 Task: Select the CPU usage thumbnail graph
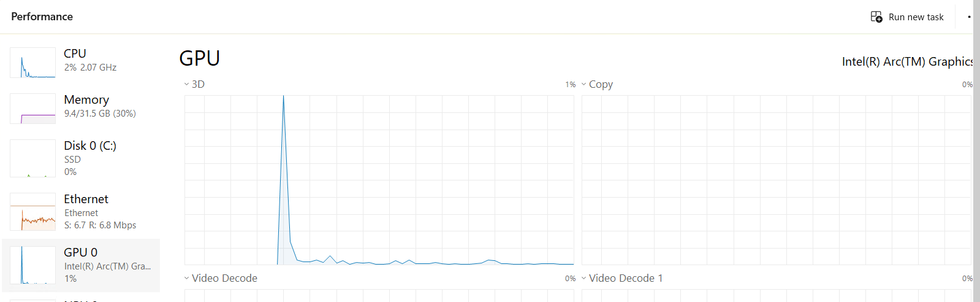click(32, 63)
